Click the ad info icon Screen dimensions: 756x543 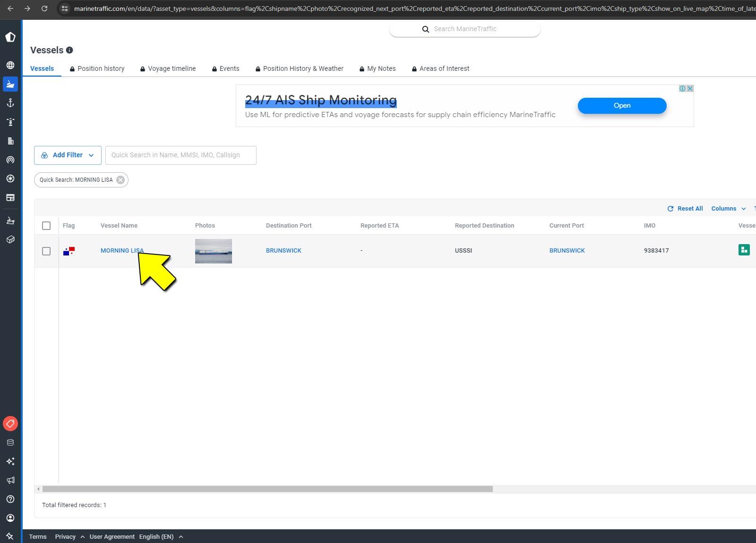(682, 88)
